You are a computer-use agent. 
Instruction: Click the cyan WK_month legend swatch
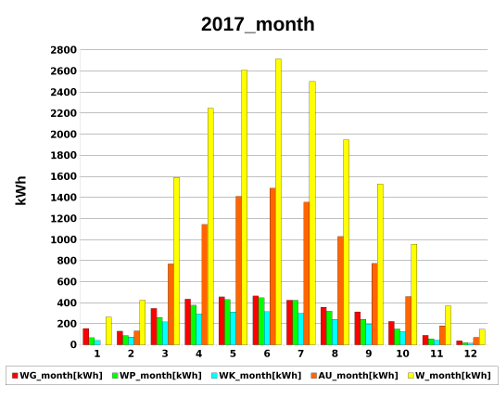(214, 376)
